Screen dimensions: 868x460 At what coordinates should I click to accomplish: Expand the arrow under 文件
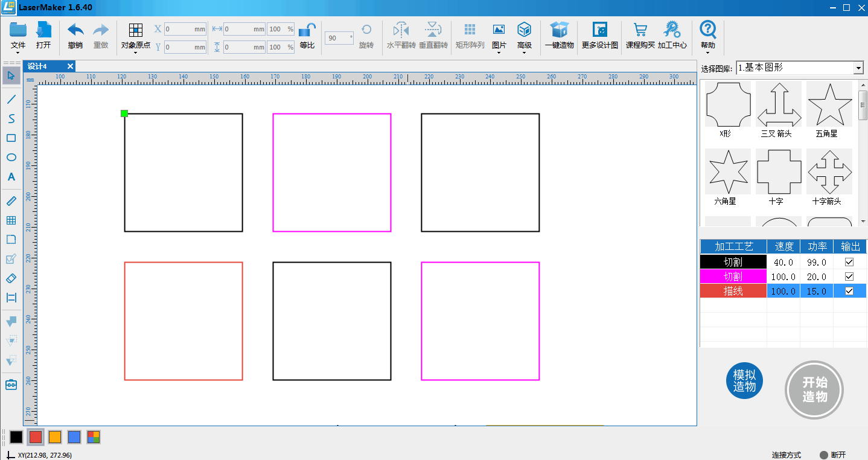(x=18, y=53)
